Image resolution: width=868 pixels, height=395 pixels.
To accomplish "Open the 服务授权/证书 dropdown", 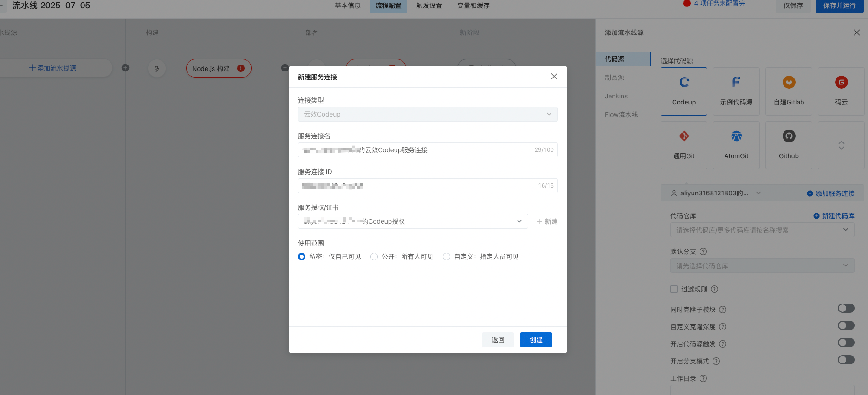I will click(x=413, y=221).
